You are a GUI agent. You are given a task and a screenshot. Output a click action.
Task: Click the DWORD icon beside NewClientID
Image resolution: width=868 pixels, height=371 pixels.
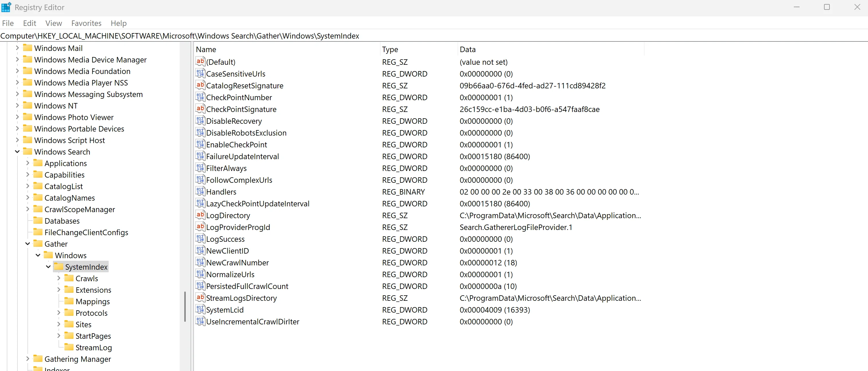pos(200,250)
